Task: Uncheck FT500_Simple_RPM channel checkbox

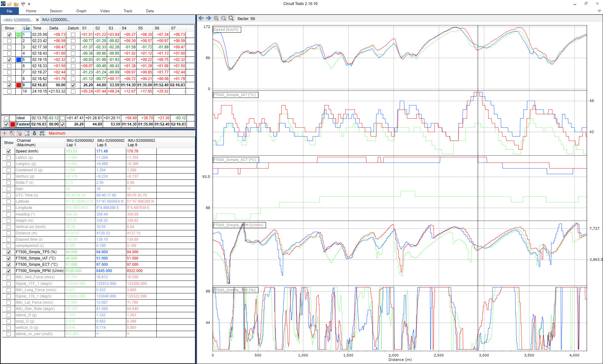Action: click(8, 271)
